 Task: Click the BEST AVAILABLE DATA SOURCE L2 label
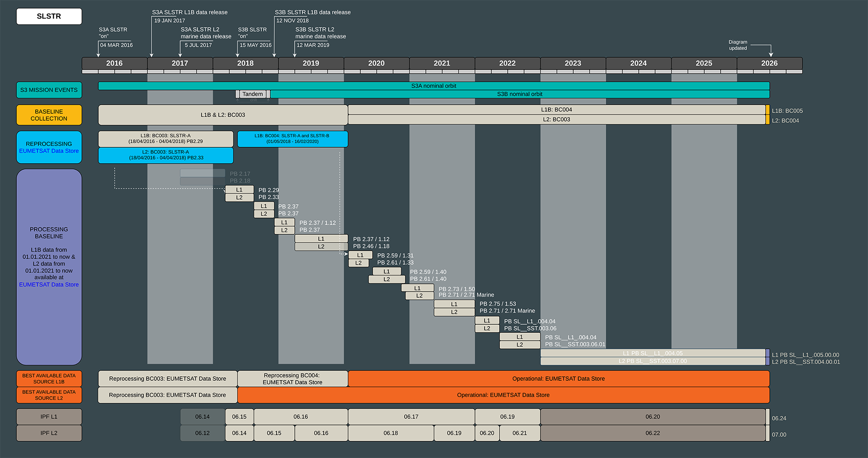click(x=49, y=395)
